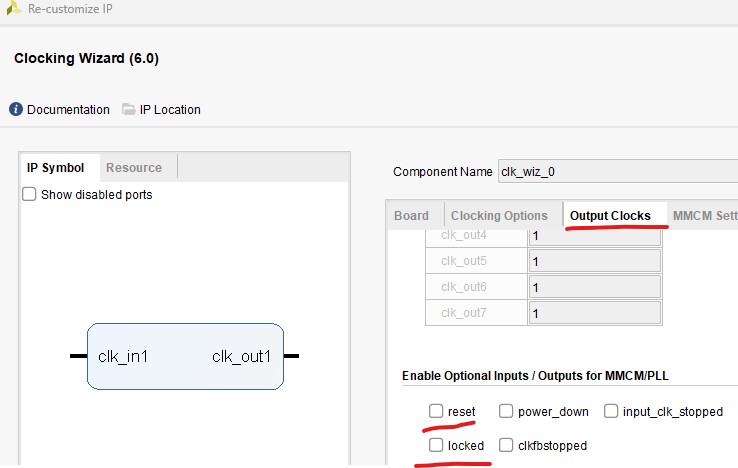Enable the clkfbstopped checkbox
This screenshot has width=738, height=468.
click(506, 445)
